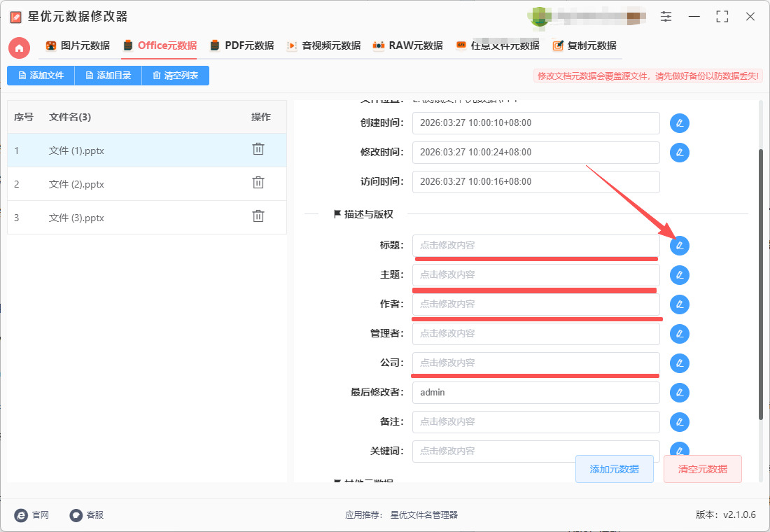Open the 官网 link

32,514
